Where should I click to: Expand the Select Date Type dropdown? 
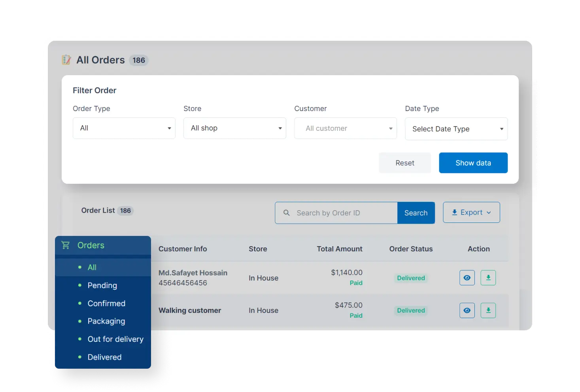pyautogui.click(x=456, y=129)
